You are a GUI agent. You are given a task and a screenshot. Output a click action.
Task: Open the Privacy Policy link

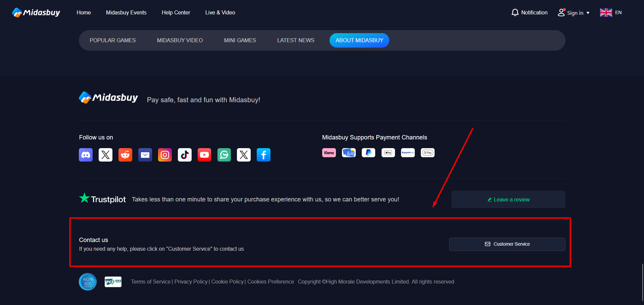(191, 282)
